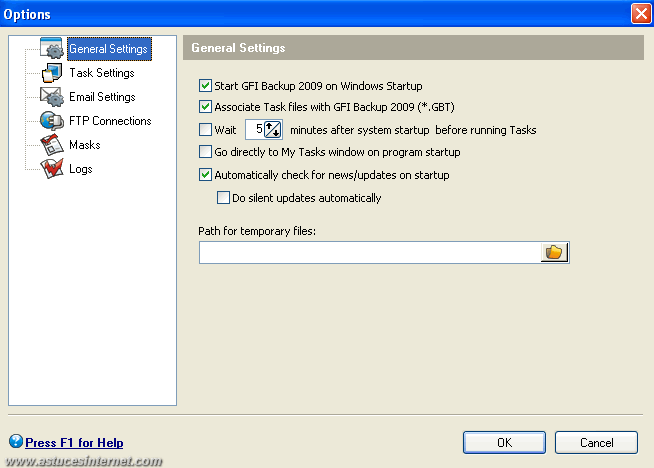The height and width of the screenshot is (468, 654).
Task: Uncheck Automatically check for news/updates
Action: click(x=205, y=175)
